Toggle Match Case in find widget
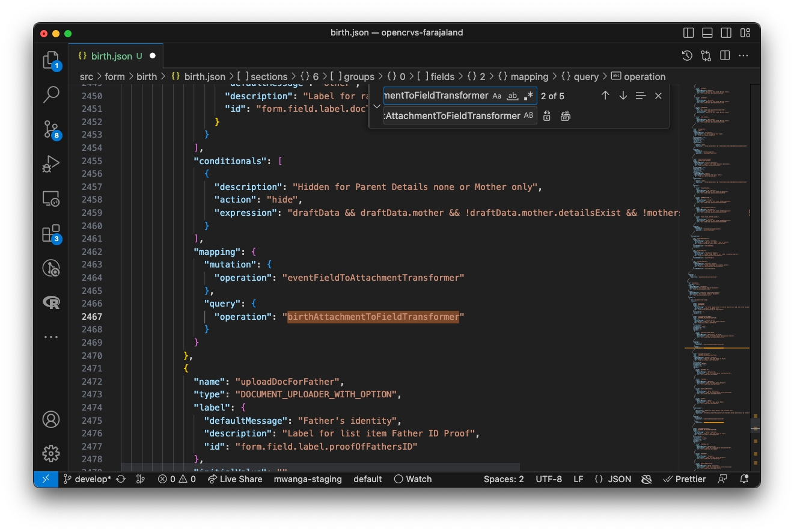The width and height of the screenshot is (794, 532). coord(496,96)
